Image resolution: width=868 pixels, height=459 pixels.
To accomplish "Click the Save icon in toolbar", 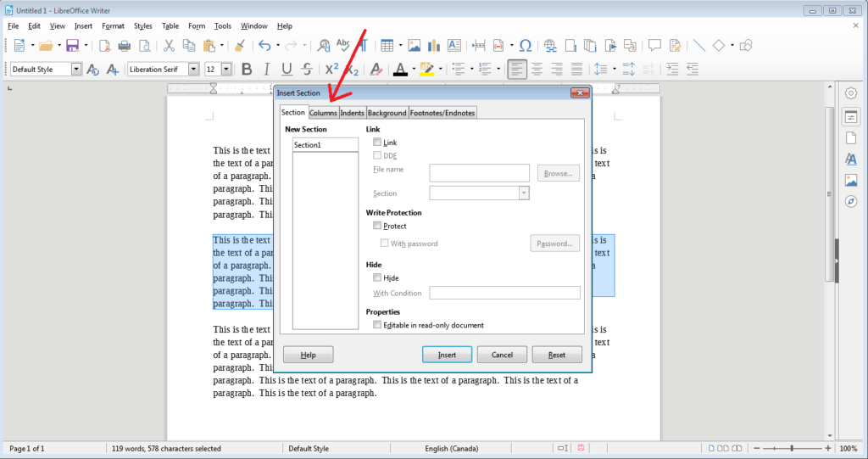I will point(73,46).
